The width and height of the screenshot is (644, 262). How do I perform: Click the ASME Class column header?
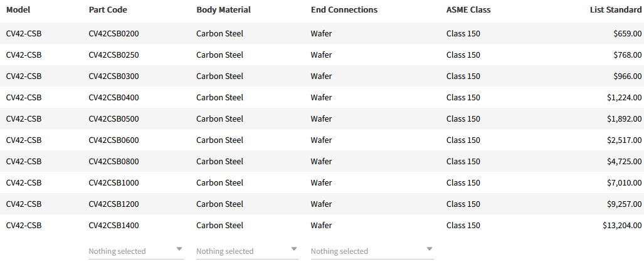tap(468, 10)
